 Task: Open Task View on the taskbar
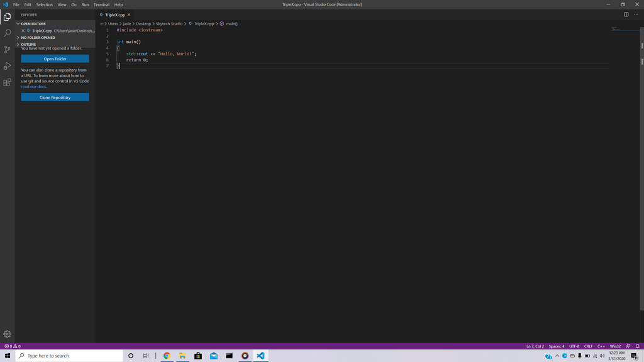point(146,356)
